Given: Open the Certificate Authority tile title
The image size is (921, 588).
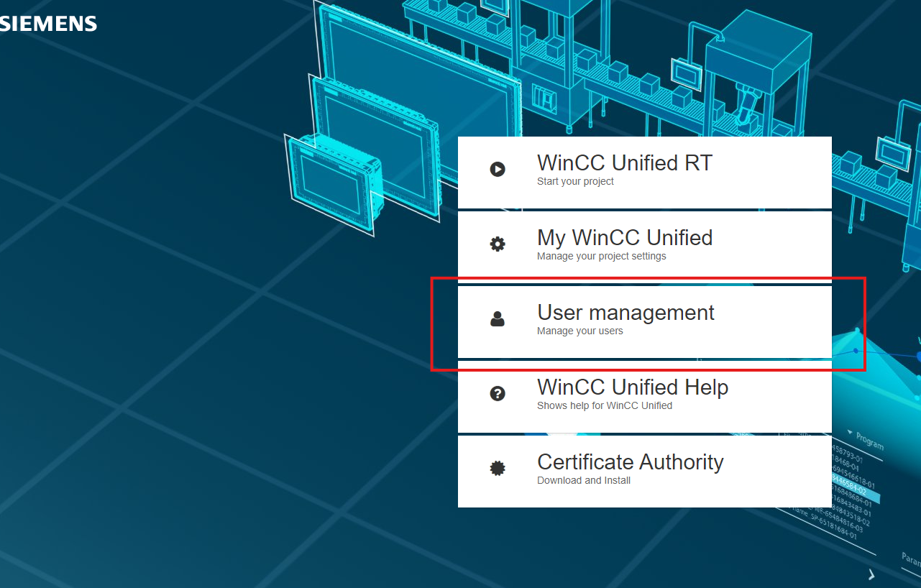Looking at the screenshot, I should 631,461.
